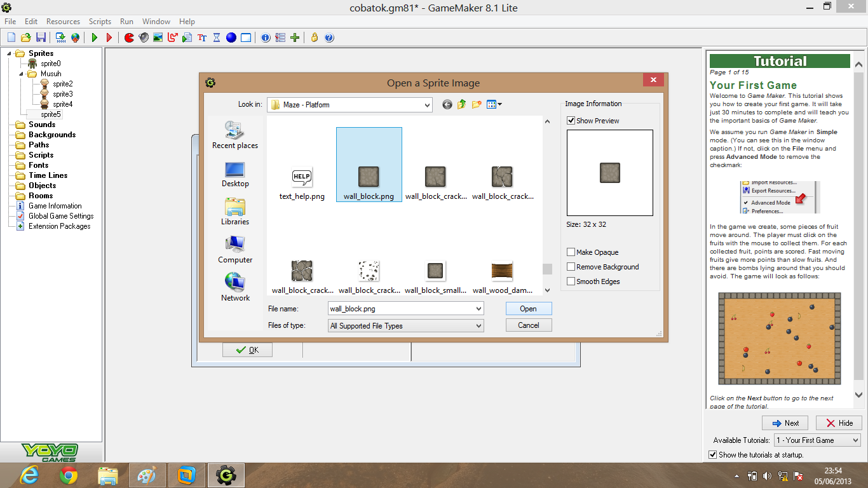Uncheck Show Preview in Image Information
The image size is (868, 488).
571,120
